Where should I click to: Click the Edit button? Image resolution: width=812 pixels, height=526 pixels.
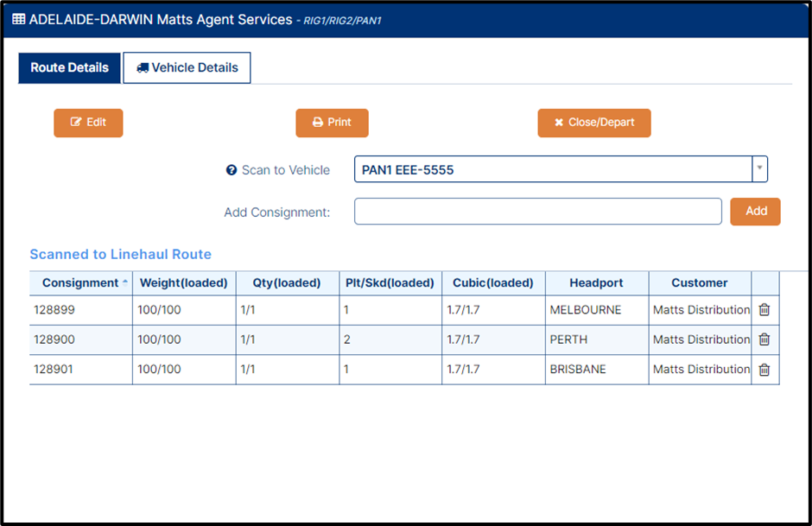[88, 123]
